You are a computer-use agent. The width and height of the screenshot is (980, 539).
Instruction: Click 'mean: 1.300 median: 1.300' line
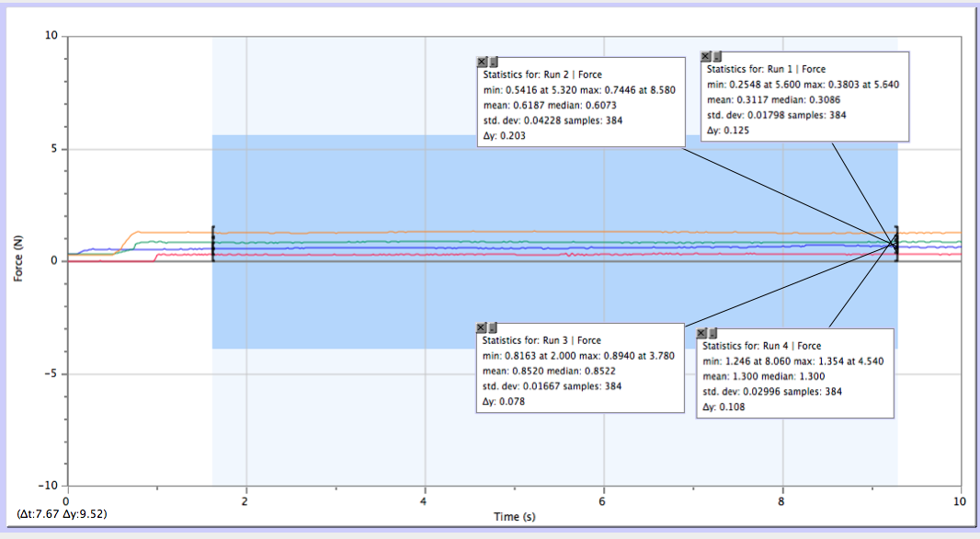coord(763,376)
